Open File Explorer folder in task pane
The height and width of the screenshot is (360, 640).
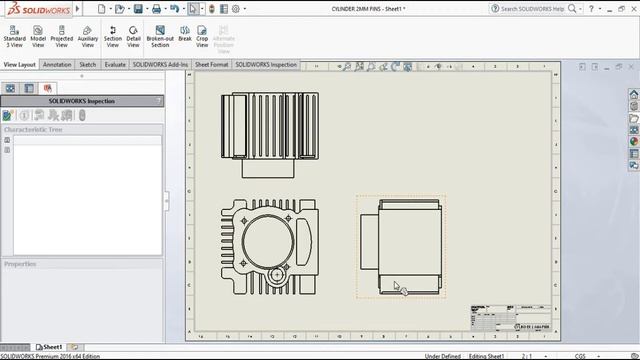coord(633,118)
